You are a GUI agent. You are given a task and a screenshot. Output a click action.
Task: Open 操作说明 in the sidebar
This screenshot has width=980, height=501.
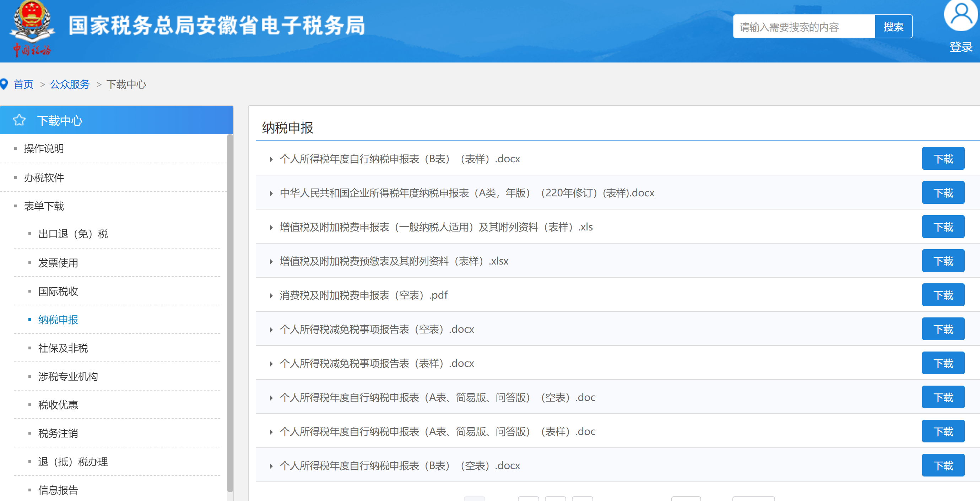pos(44,149)
